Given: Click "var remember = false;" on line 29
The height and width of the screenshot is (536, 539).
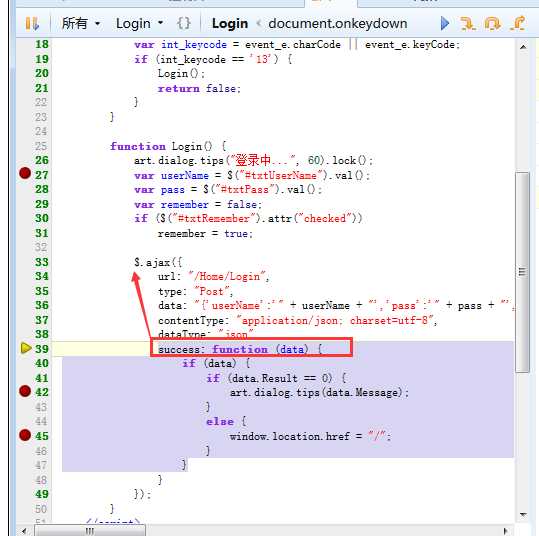Looking at the screenshot, I should point(198,205).
